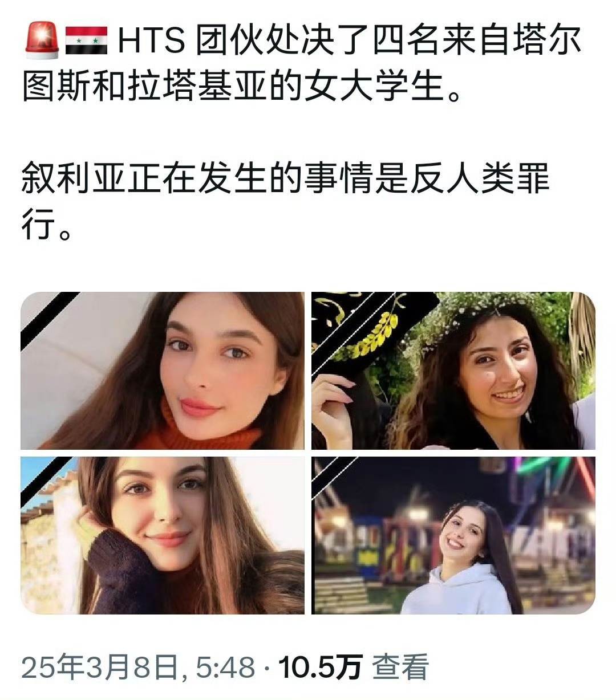Open the orange turtleneck photo
The image size is (616, 700).
(163, 371)
